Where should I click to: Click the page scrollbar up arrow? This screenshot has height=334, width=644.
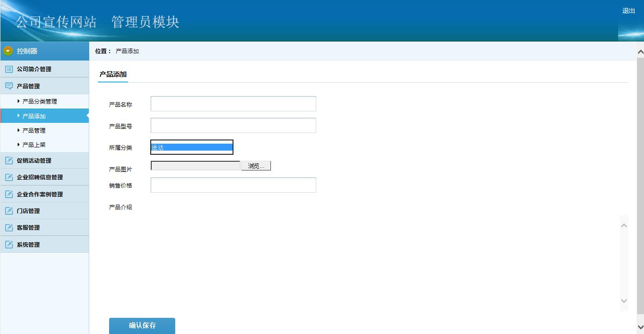pos(640,51)
